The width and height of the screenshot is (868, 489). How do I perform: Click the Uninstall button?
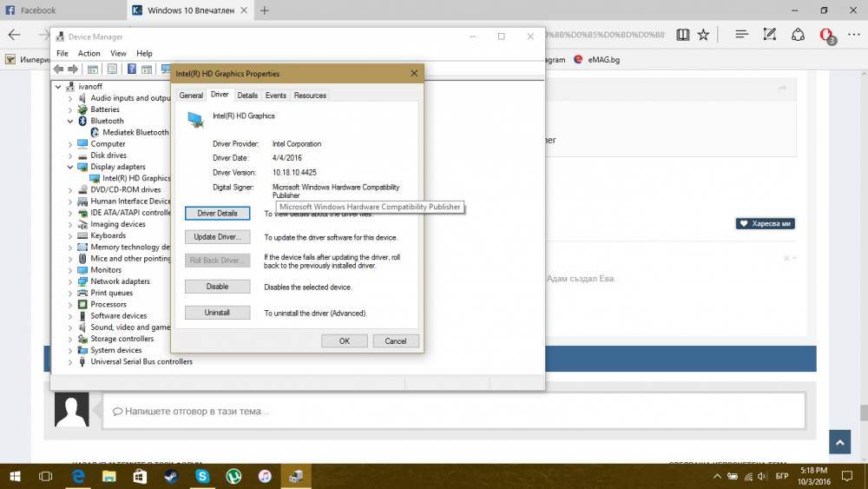[x=218, y=313]
